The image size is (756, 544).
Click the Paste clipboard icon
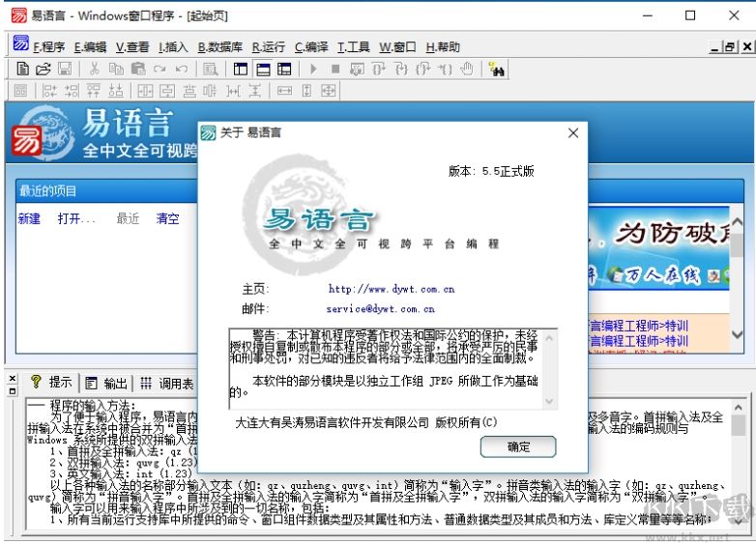pos(138,69)
